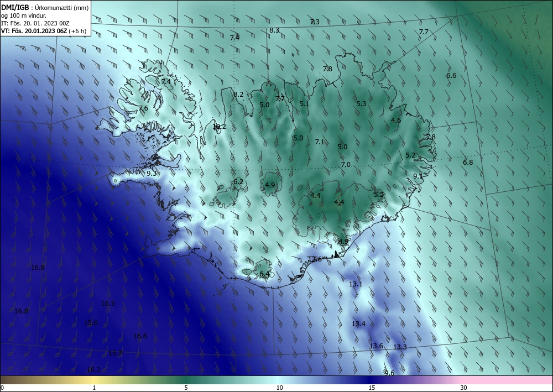This screenshot has height=392, width=553.
Task: Click the 13.3 value over the sea
Action: 400,347
